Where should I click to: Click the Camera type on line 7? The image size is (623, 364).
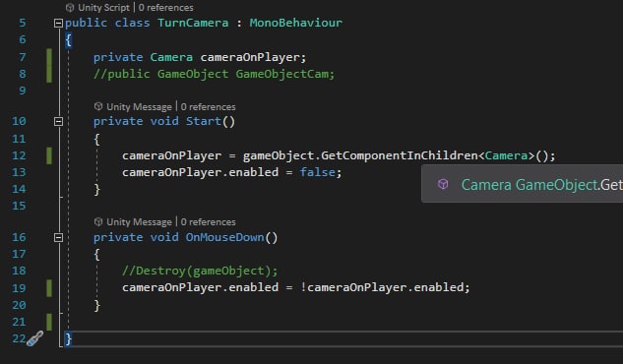171,57
